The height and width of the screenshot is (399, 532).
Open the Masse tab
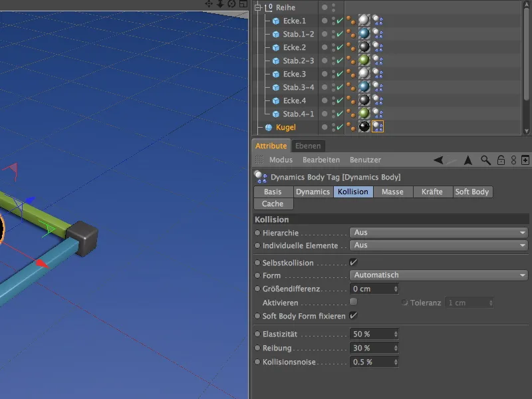[392, 192]
